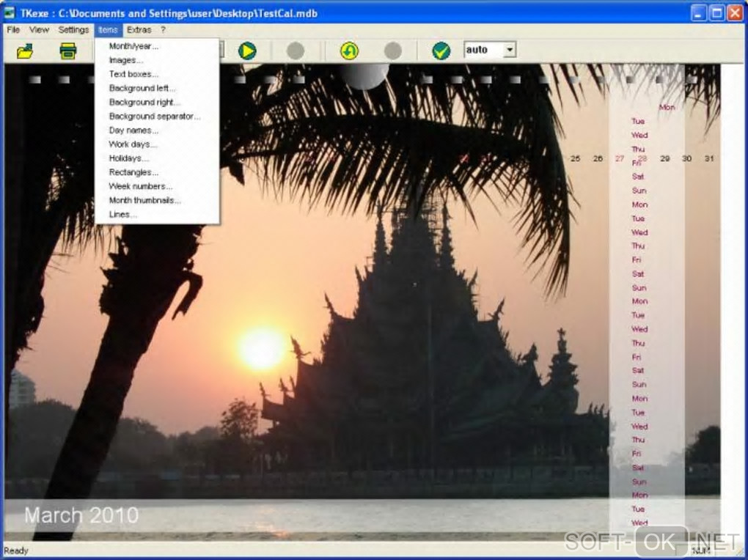
Task: Open the auto zoom dropdown
Action: pyautogui.click(x=510, y=50)
